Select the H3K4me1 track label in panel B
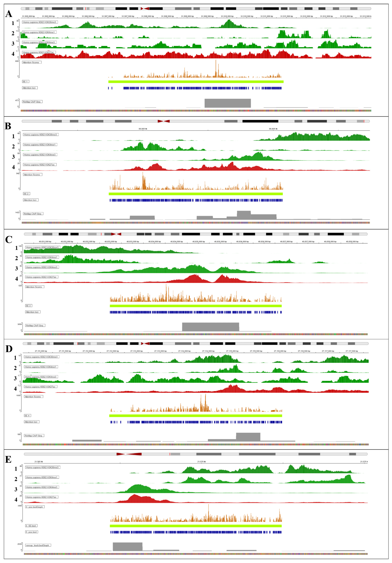Screen dimensions: 392x563 (40, 145)
